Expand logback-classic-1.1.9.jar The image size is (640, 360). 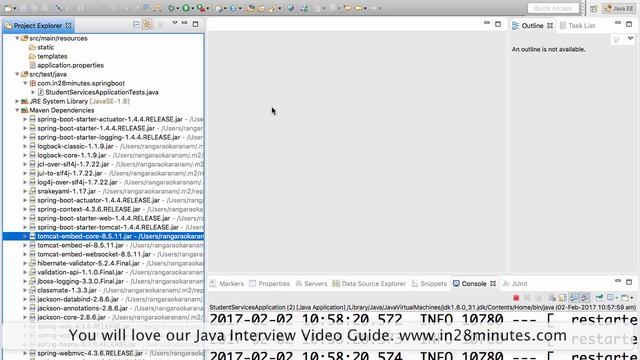[x=25, y=146]
